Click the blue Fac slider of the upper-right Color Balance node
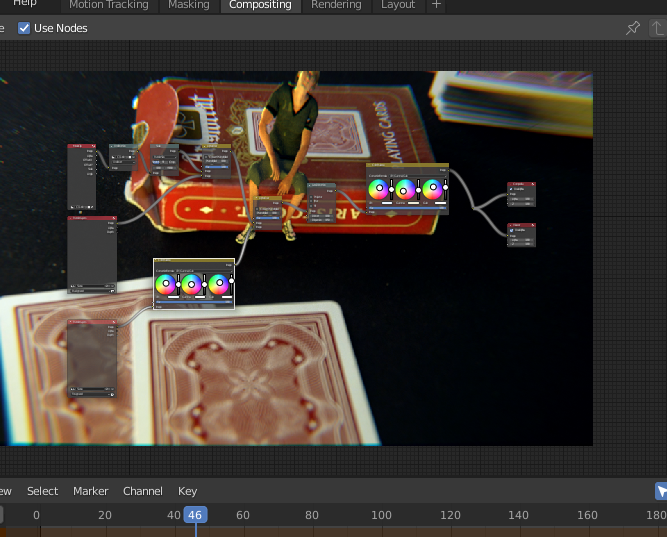Screen dimensions: 667x537 (x=408, y=208)
